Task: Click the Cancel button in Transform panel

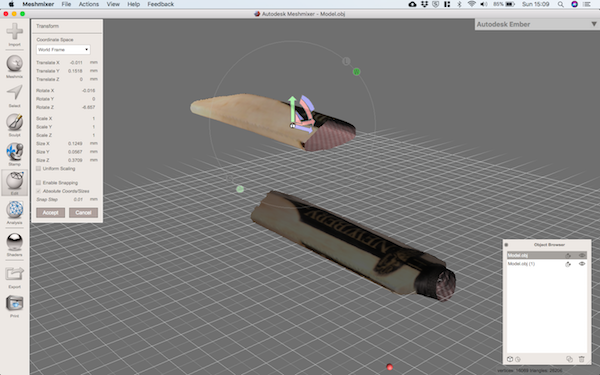Action: point(83,213)
